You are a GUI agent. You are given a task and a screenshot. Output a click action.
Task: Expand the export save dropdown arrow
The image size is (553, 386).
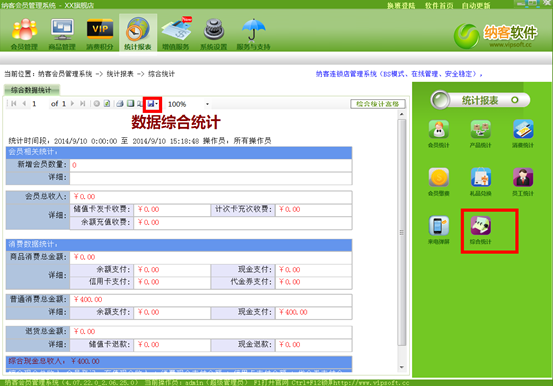[157, 104]
